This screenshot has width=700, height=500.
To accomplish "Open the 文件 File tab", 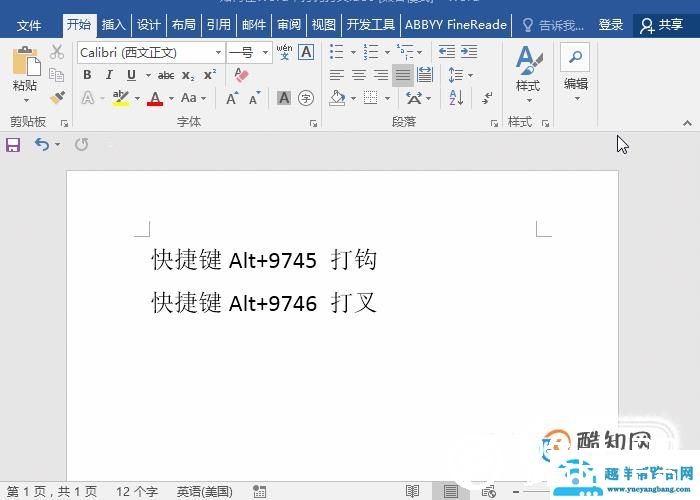I will coord(29,25).
